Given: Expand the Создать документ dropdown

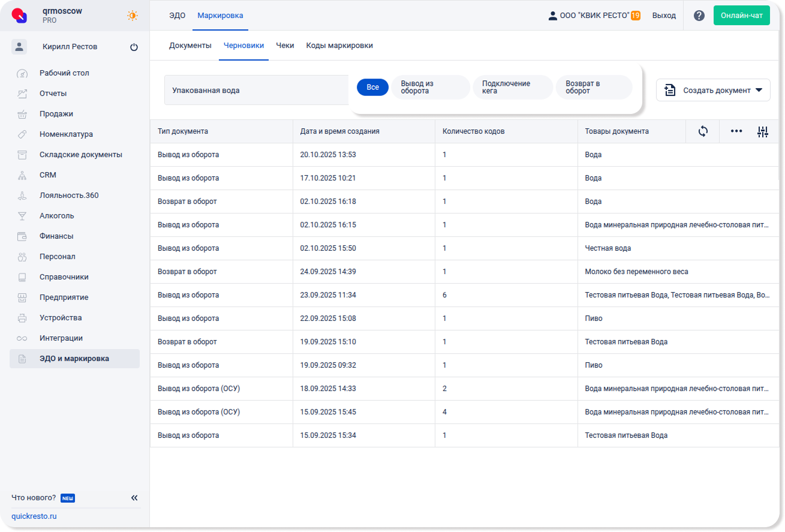Looking at the screenshot, I should (x=713, y=90).
